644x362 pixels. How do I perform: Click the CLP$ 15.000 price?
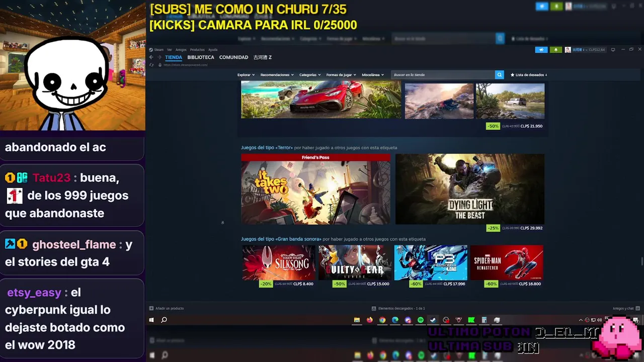point(378,284)
